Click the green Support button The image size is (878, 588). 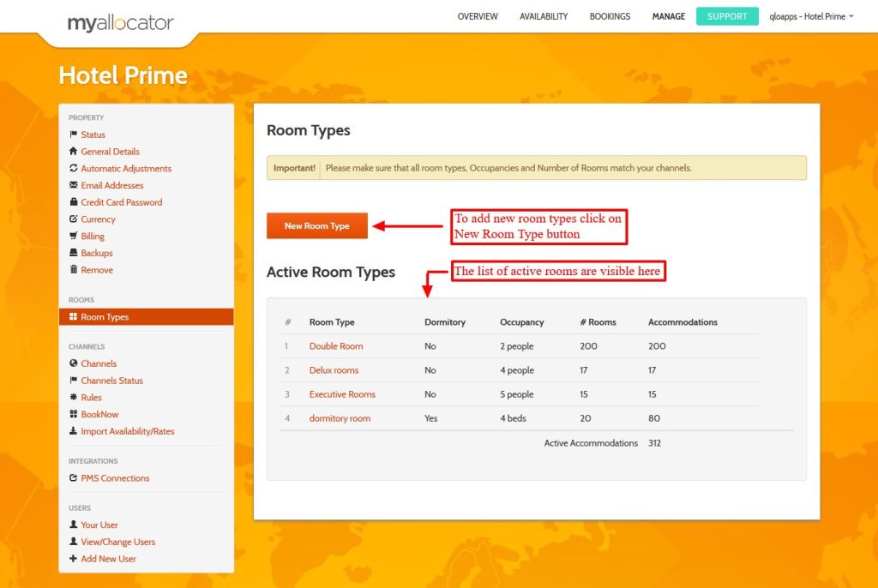pyautogui.click(x=727, y=16)
